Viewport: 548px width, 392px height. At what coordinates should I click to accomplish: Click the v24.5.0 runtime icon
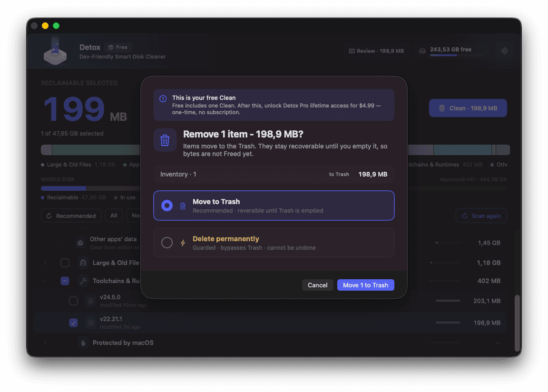coord(90,301)
